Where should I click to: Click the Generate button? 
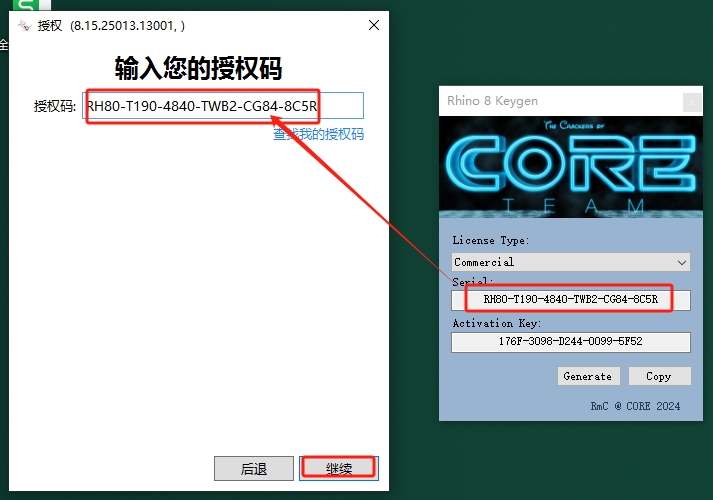pyautogui.click(x=588, y=376)
